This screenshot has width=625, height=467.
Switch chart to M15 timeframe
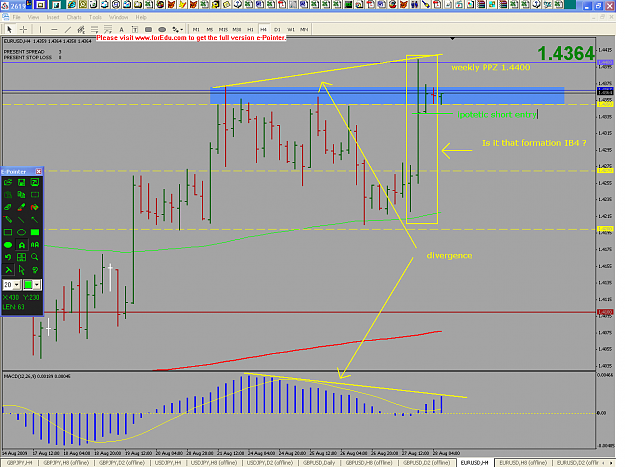[223, 29]
